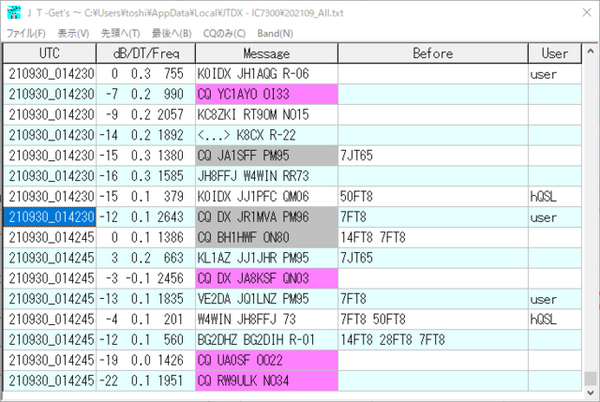
Task: Click dB/DT/Freq cell -19 0.0 1426
Action: [146, 360]
